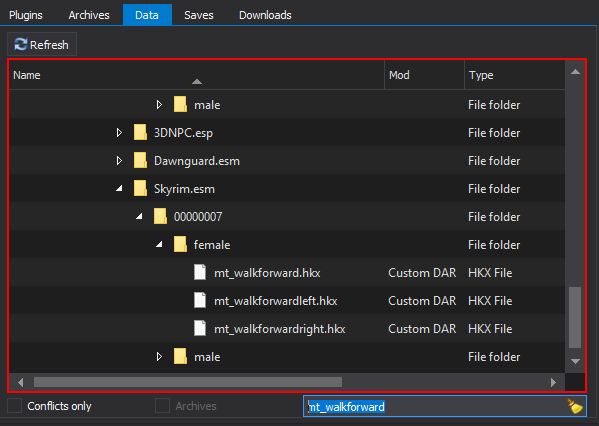Viewport: 599px width, 426px height.
Task: Click the mt_walkforwardleft.hkx file icon
Action: [200, 300]
